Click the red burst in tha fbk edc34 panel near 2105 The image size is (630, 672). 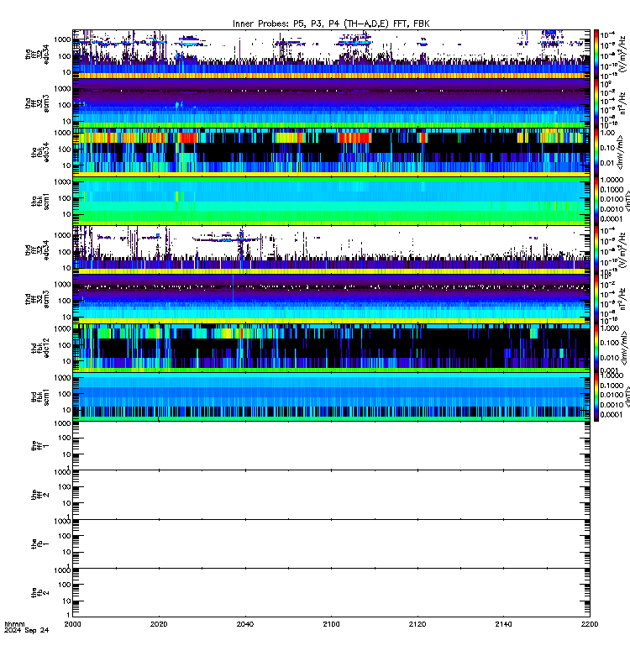click(x=354, y=138)
